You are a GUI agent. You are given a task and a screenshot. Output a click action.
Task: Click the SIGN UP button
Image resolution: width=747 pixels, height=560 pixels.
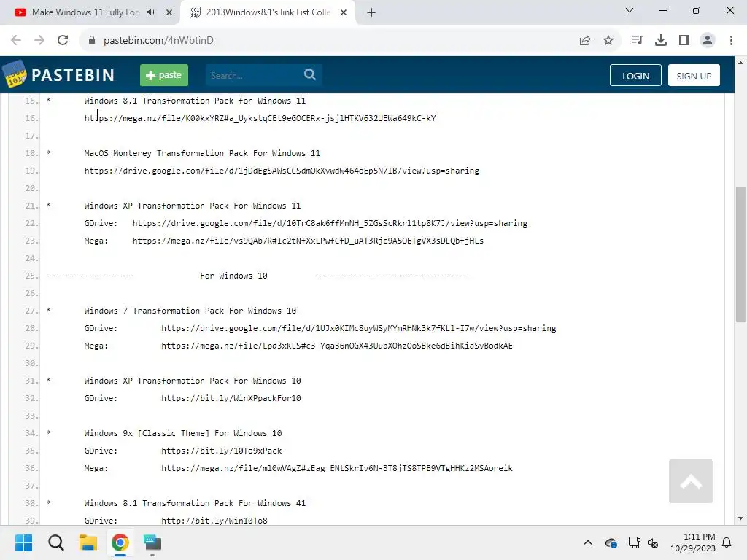click(694, 76)
